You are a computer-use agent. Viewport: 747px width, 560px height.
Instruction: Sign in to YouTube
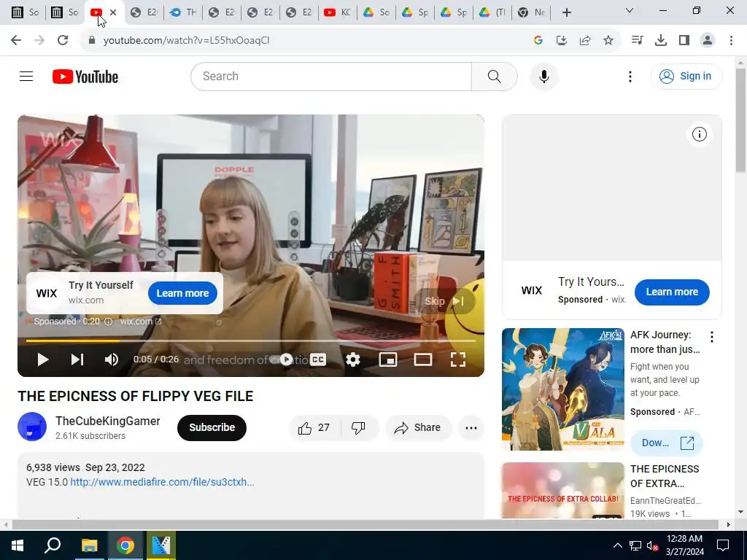point(686,76)
